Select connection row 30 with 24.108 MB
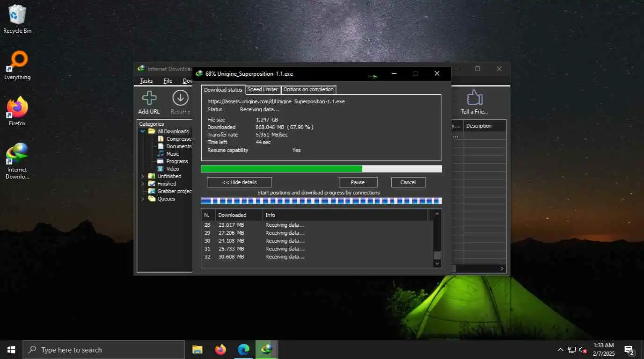This screenshot has width=644, height=359. coord(317,241)
